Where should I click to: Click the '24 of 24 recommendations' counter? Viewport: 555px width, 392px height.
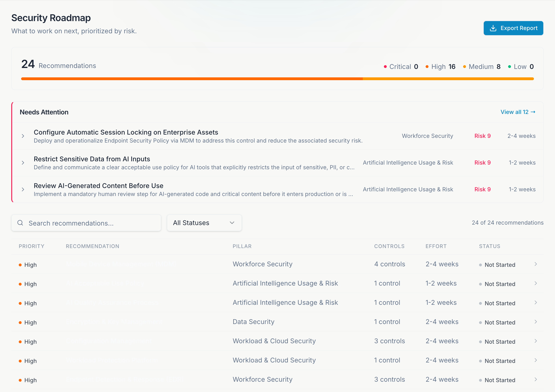(508, 223)
